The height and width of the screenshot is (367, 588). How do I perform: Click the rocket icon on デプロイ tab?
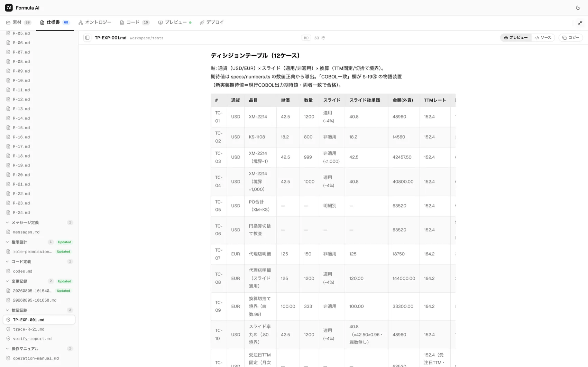tap(202, 22)
